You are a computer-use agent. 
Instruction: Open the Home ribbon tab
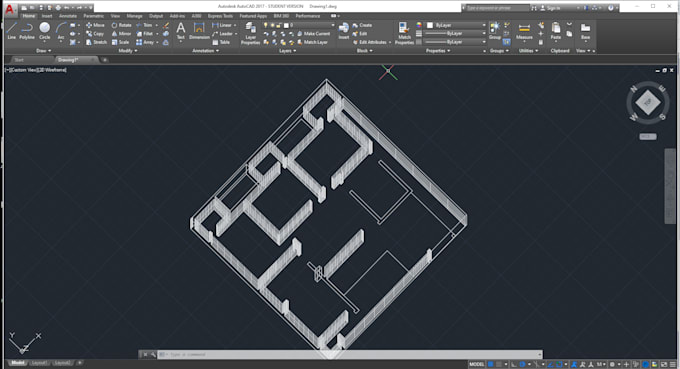point(29,16)
